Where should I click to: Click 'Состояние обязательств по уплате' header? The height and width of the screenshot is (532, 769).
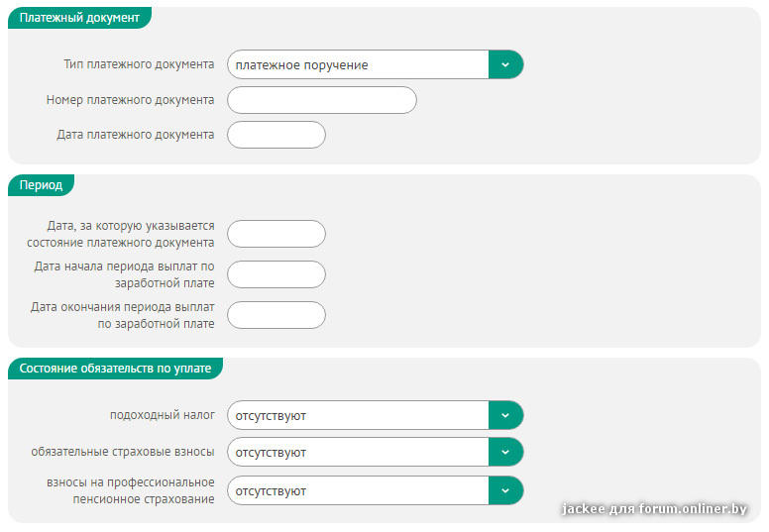point(115,368)
